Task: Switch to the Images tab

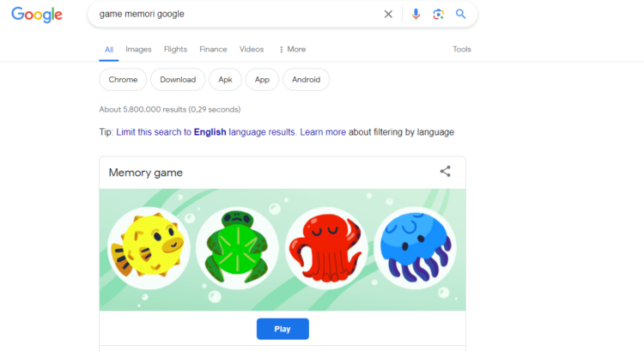Action: (x=138, y=49)
